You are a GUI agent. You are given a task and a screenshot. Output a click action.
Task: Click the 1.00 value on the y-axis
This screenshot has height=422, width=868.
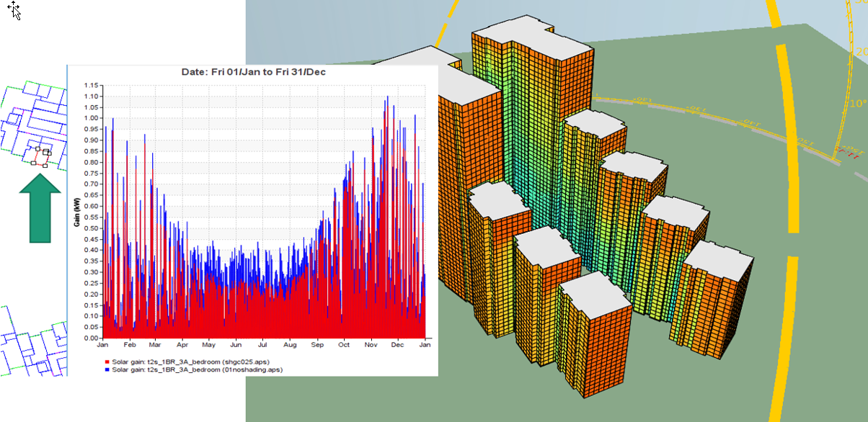[x=91, y=118]
